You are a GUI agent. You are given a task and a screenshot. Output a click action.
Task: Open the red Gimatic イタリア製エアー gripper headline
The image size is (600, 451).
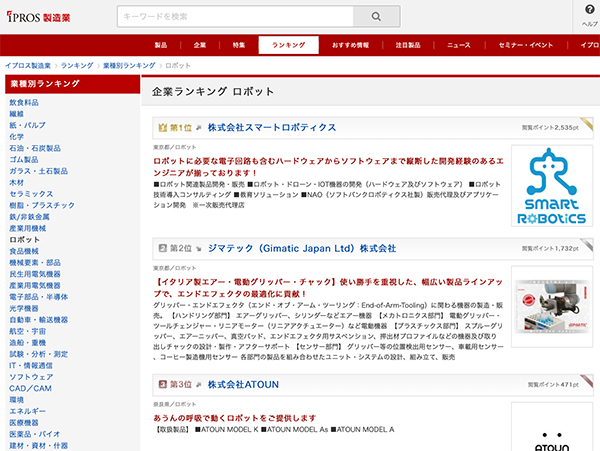[x=328, y=288]
